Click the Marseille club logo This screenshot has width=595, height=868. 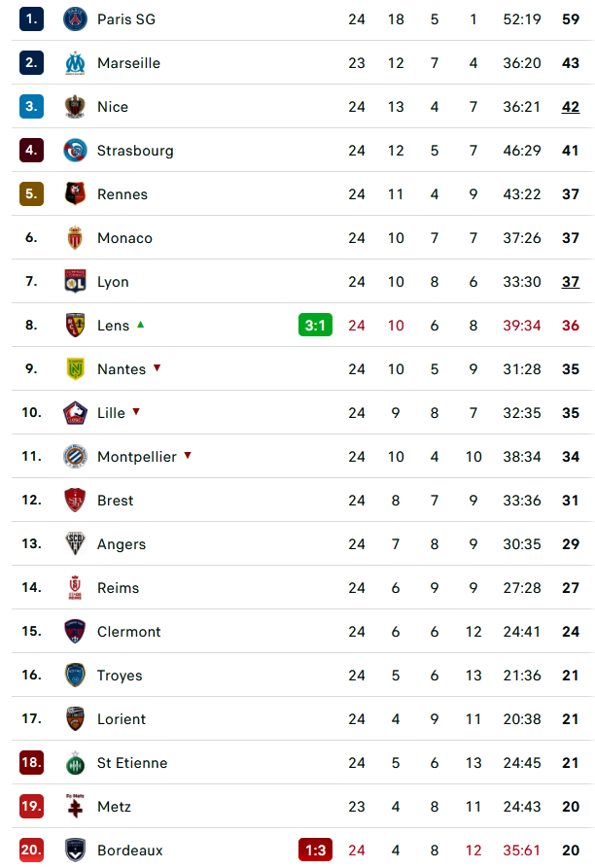click(75, 63)
